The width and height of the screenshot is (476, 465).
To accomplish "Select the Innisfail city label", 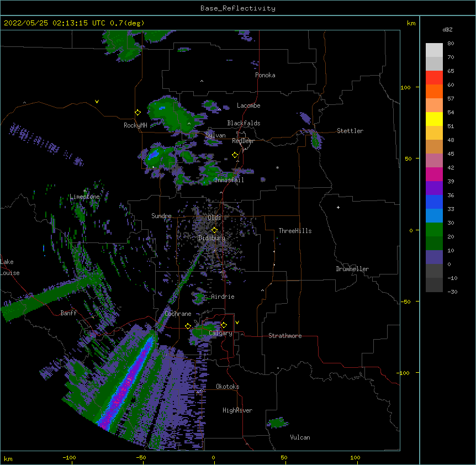I will (x=229, y=180).
